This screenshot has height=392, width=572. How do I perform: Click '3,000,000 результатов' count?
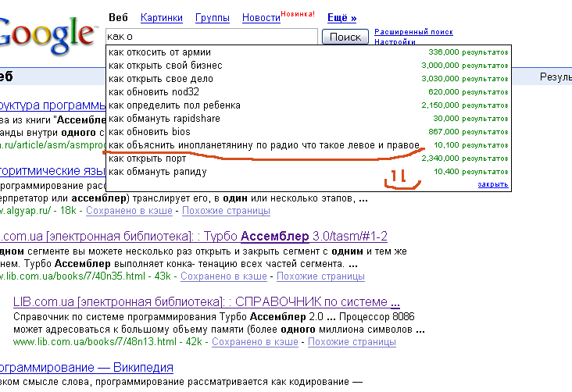(x=465, y=66)
